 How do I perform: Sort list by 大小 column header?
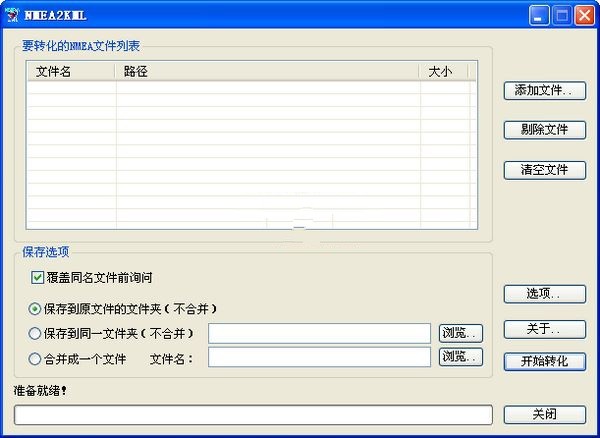444,72
